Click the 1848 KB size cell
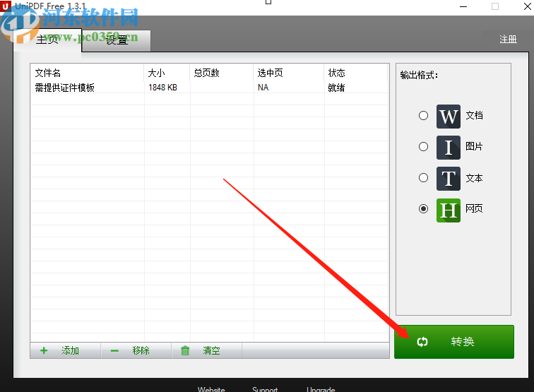The height and width of the screenshot is (392, 534). pos(162,88)
